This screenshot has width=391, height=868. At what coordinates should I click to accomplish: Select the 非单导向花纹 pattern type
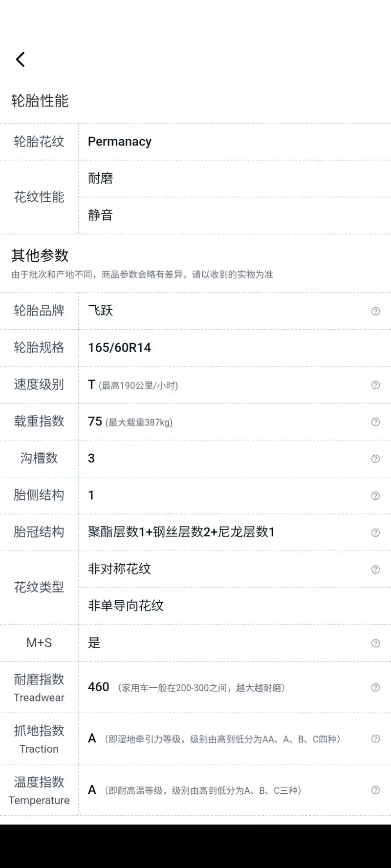pos(126,606)
